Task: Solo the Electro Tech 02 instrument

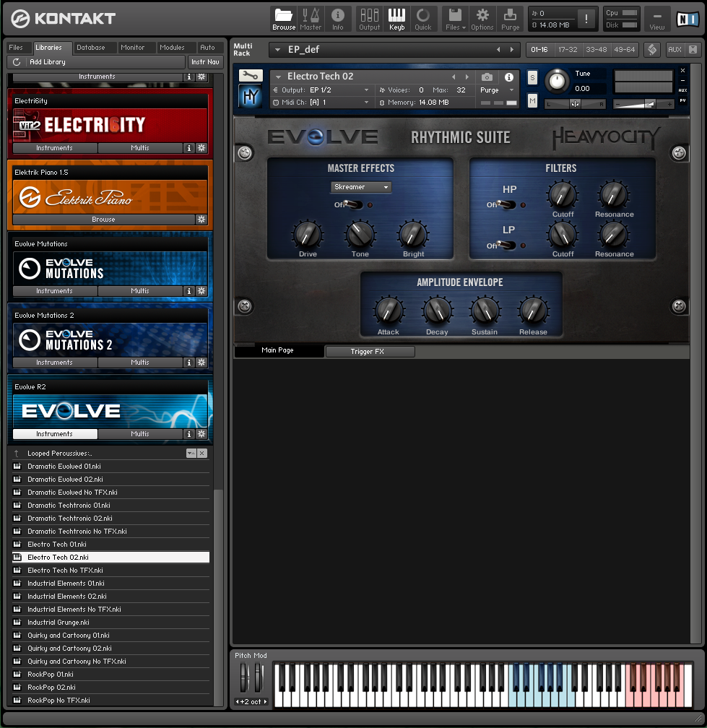Action: click(532, 77)
